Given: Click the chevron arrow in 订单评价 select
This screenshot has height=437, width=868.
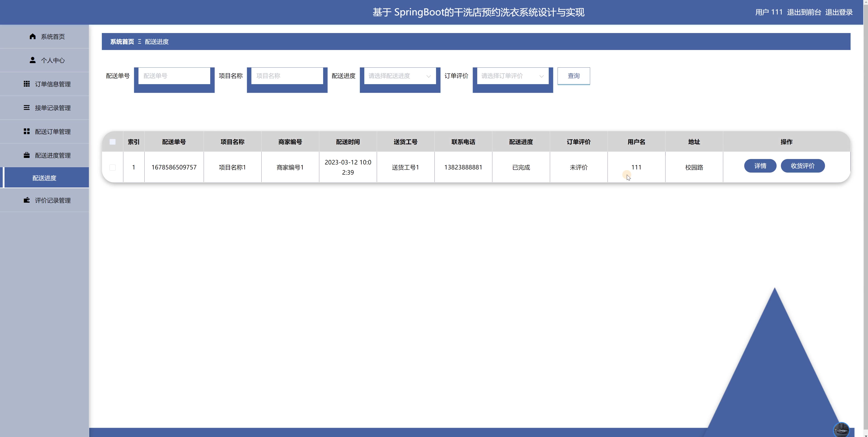Looking at the screenshot, I should pyautogui.click(x=541, y=76).
